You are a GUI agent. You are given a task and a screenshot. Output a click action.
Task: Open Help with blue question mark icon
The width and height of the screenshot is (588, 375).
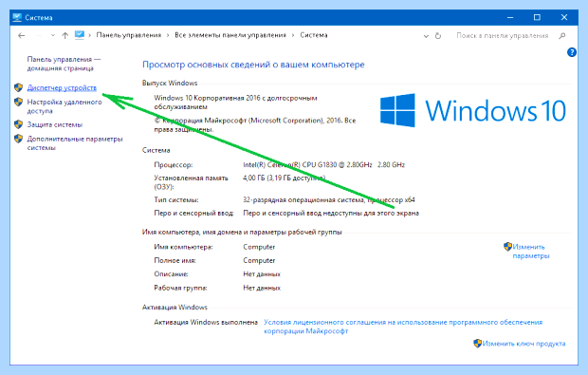(572, 52)
